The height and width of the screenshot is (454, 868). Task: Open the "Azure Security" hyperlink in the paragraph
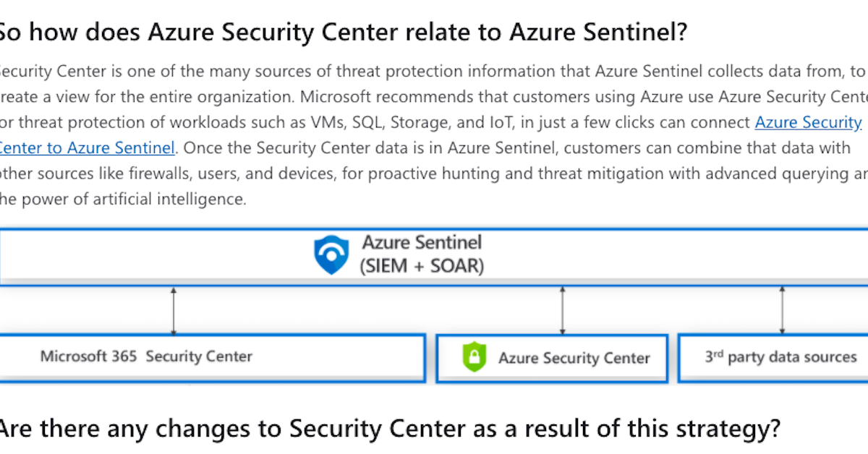point(809,122)
